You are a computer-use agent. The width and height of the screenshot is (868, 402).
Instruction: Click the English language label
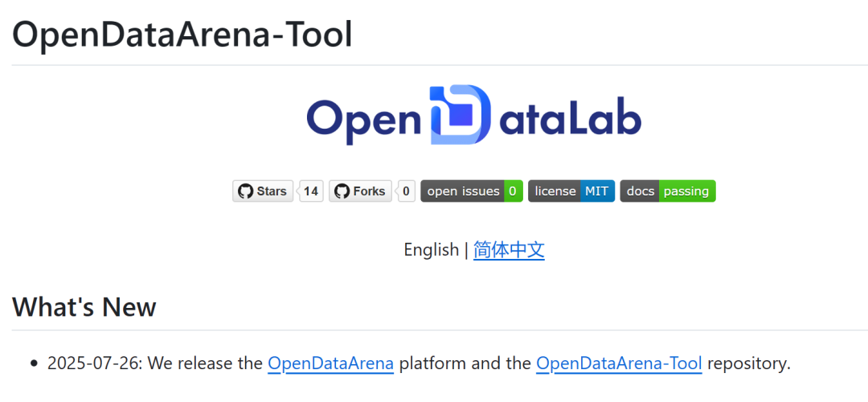432,250
